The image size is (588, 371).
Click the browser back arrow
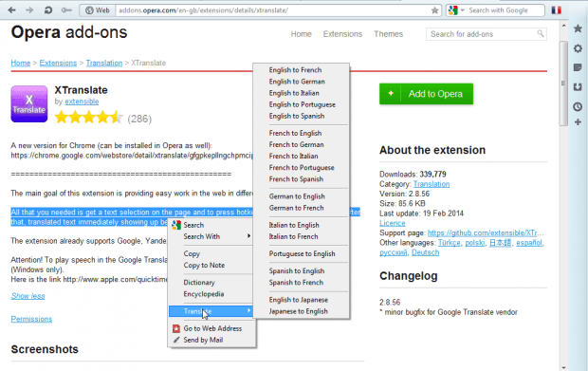(x=12, y=10)
